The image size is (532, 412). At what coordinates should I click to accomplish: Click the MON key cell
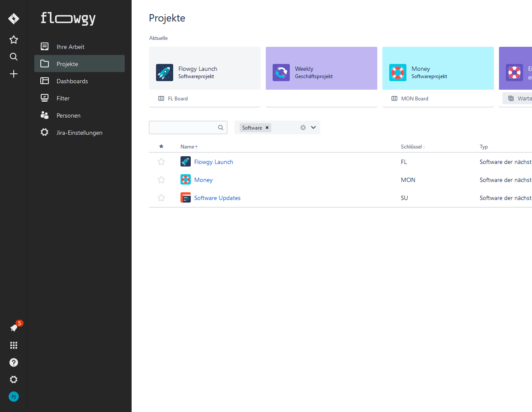click(408, 180)
